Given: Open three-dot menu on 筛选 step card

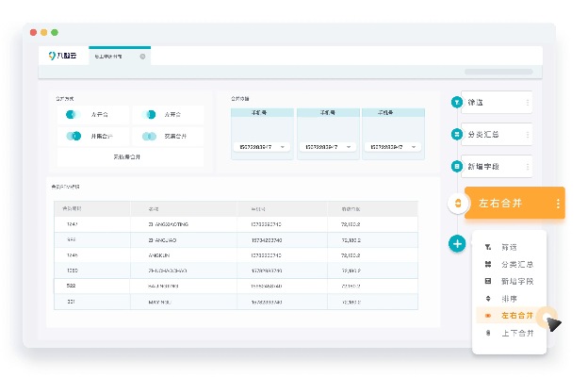Looking at the screenshot, I should pyautogui.click(x=527, y=103).
